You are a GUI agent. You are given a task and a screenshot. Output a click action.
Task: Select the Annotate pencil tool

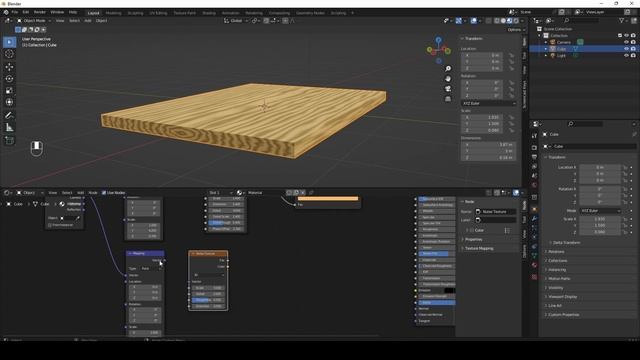tap(9, 116)
